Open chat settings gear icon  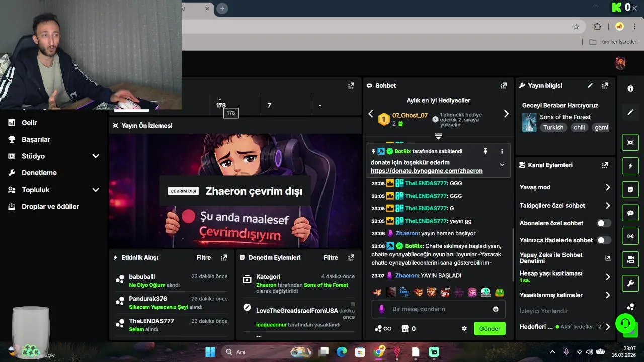coord(464,329)
